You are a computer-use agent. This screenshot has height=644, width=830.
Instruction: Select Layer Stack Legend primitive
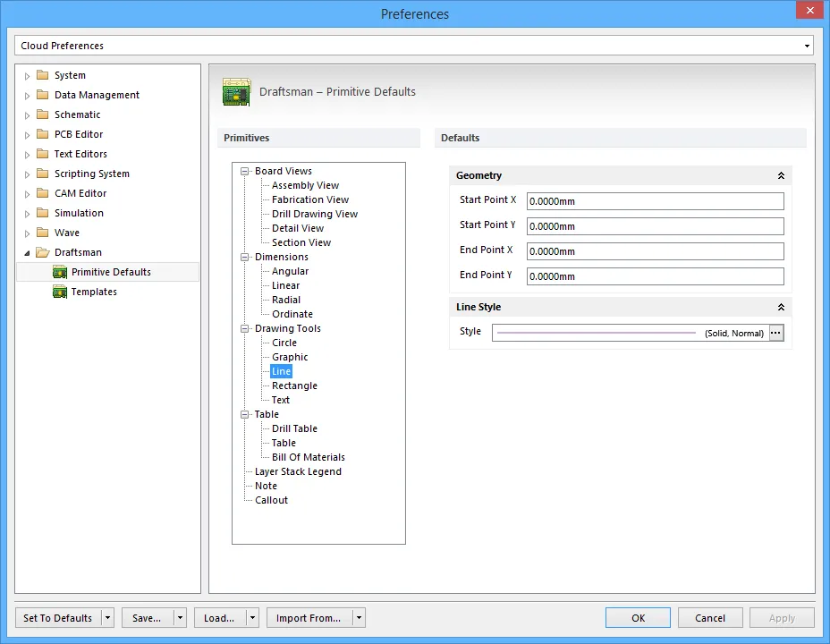point(298,471)
